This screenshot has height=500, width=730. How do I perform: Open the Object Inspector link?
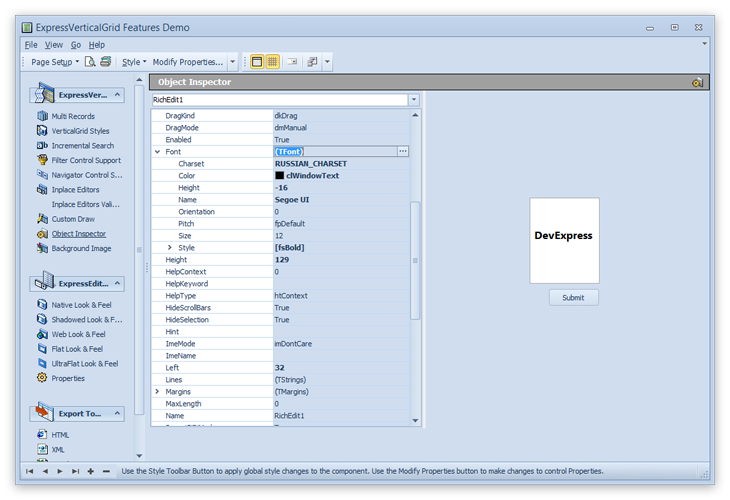tap(79, 234)
